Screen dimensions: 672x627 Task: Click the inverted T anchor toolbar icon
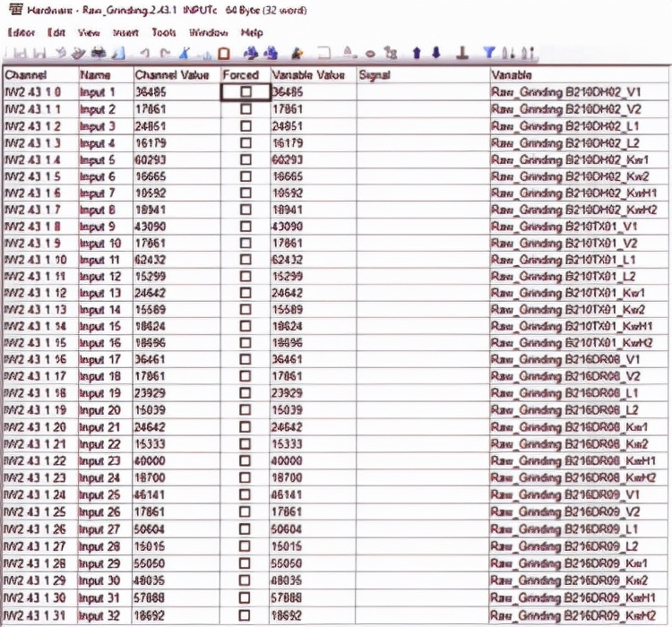coord(461,53)
